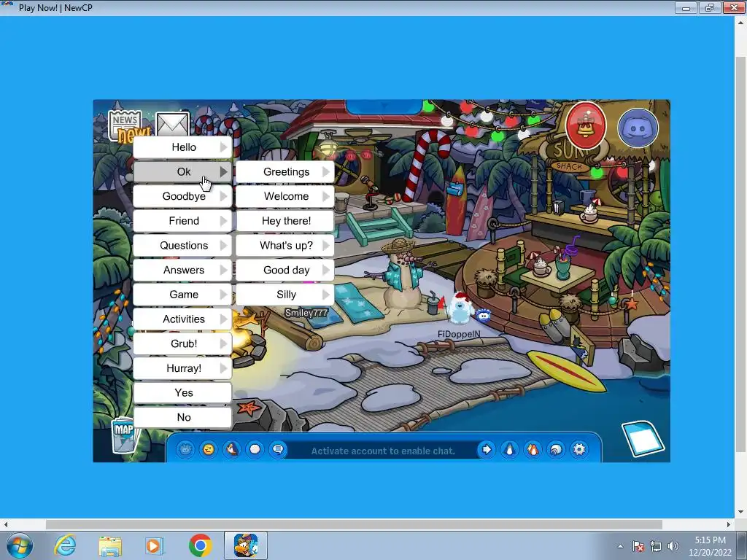747x560 pixels.
Task: Open the settings gear icon
Action: click(x=579, y=449)
